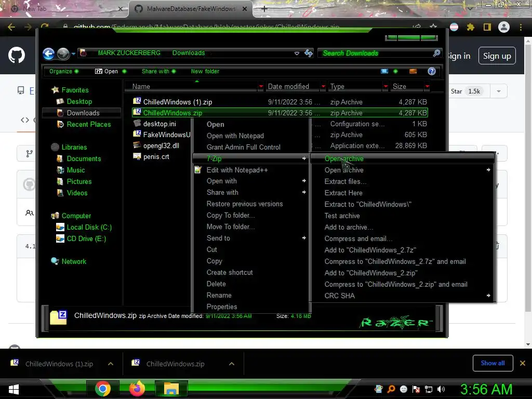Image resolution: width=532 pixels, height=399 pixels.
Task: Select the penis.crt certificate file icon
Action: pyautogui.click(x=137, y=156)
